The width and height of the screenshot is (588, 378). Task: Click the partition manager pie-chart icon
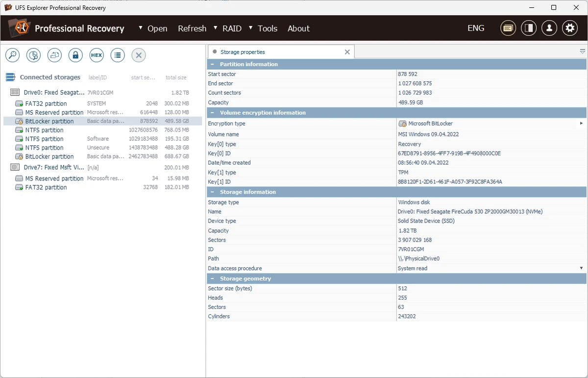(x=33, y=55)
